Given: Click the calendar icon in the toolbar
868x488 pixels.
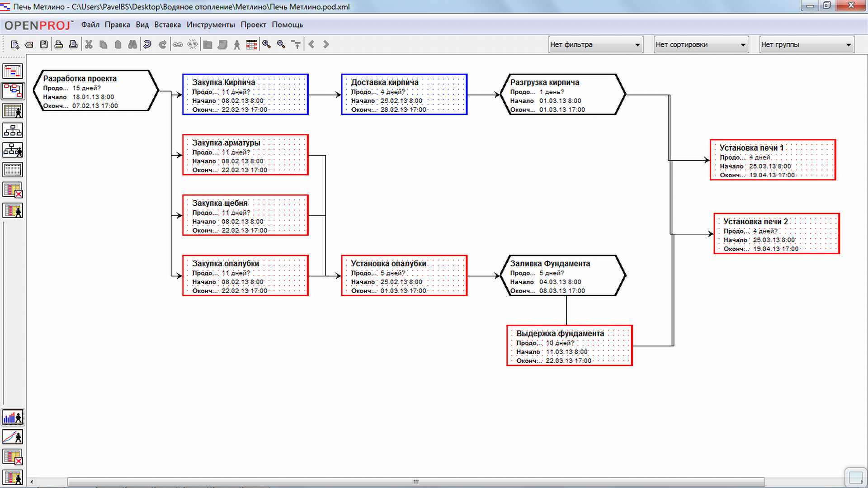Looking at the screenshot, I should [x=251, y=44].
